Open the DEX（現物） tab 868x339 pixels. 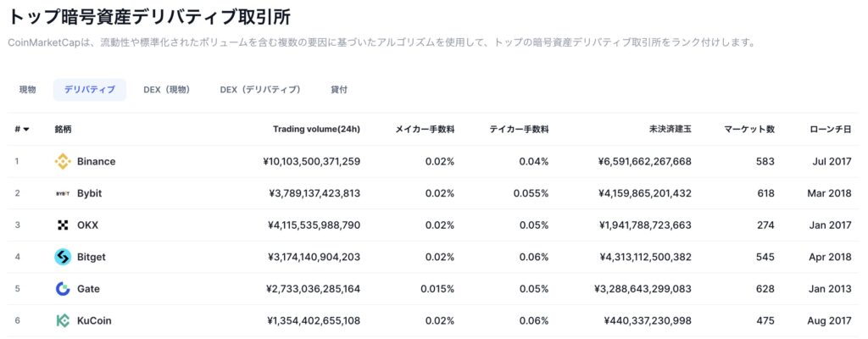click(x=166, y=90)
